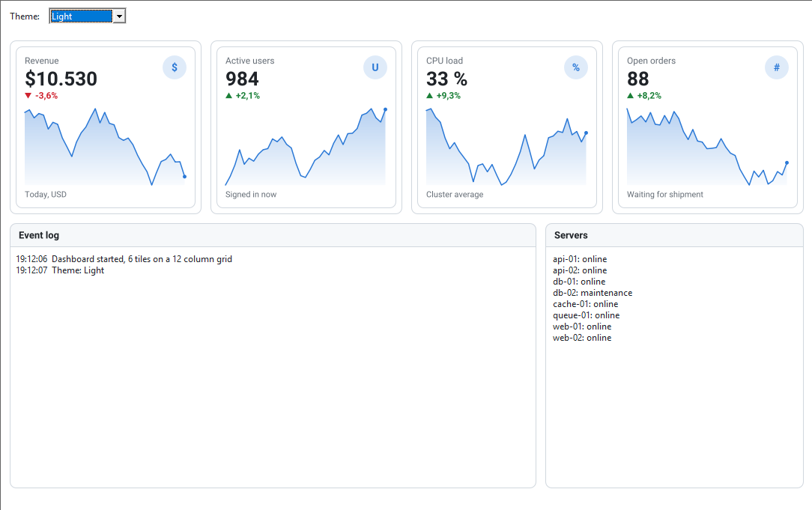Click the +8,2% change label
Screen dimensions: 812x510
tap(649, 96)
